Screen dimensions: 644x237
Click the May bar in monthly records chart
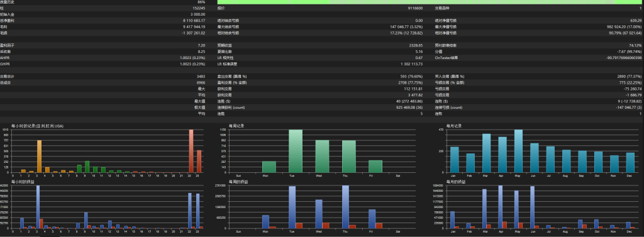pos(518,151)
